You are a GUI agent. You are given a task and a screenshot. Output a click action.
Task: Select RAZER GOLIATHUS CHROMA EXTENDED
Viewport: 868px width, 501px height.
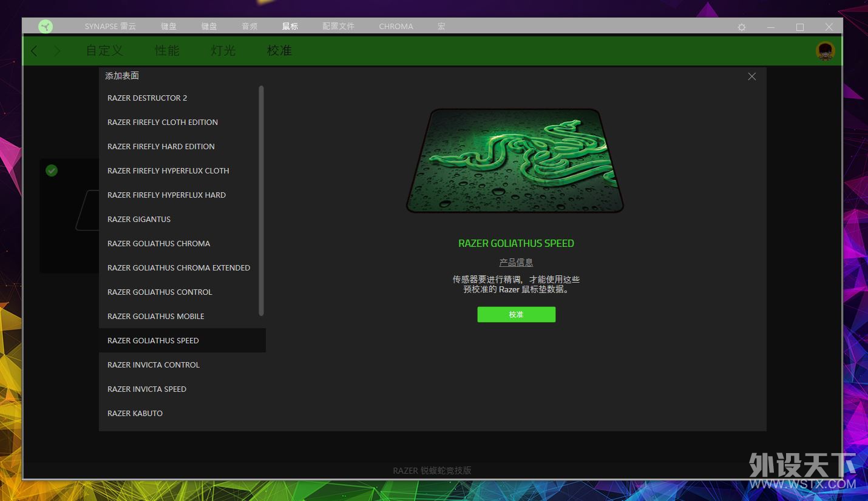[182, 267]
